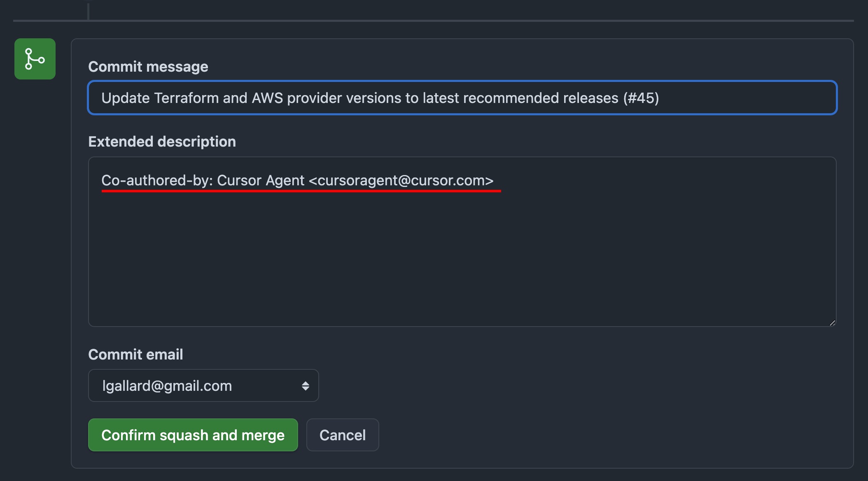This screenshot has width=868, height=481.
Task: Click the commit message input field
Action: coord(462,98)
